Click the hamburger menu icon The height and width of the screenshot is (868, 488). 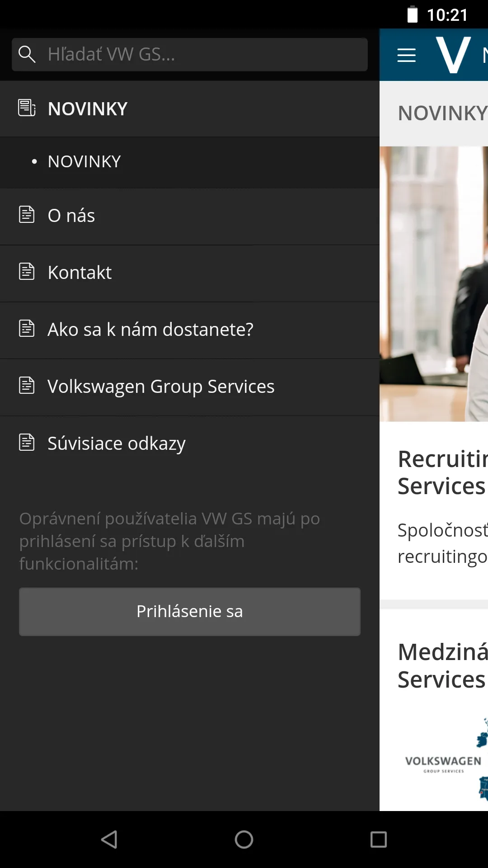(x=406, y=55)
